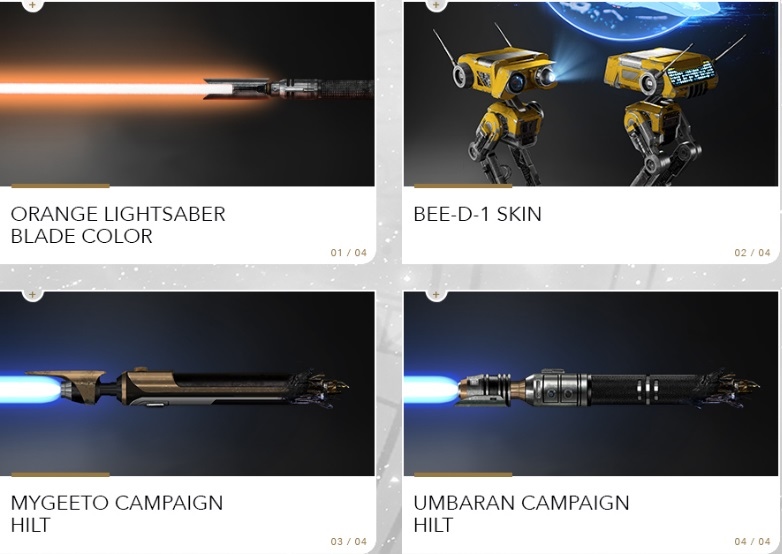This screenshot has width=782, height=554.
Task: Click the Umbaran Campaign Hilt title
Action: pos(521,514)
